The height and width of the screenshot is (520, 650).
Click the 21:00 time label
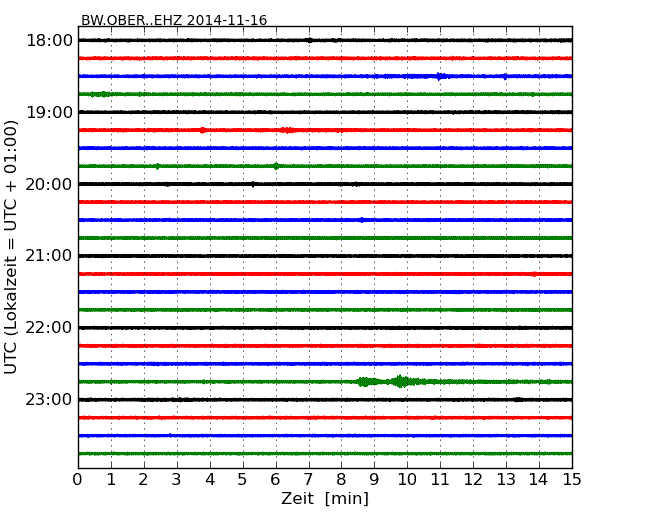49,256
